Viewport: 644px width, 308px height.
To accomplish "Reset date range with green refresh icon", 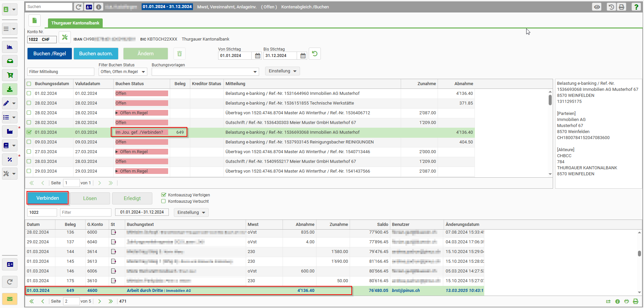I will click(315, 54).
